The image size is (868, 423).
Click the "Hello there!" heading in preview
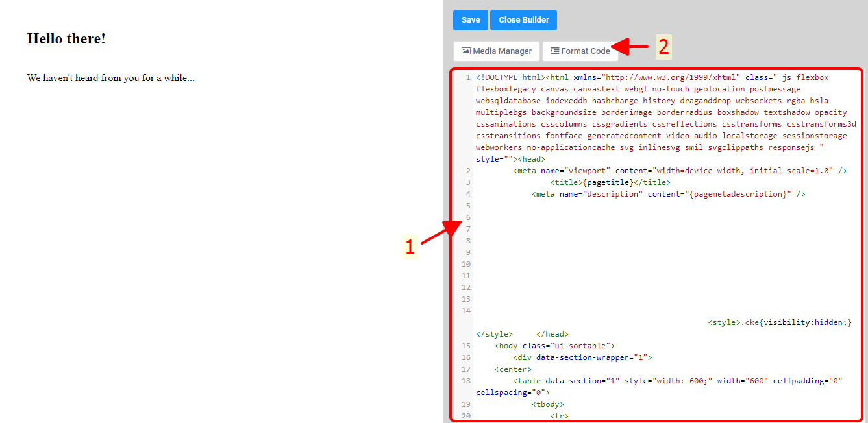pos(66,39)
